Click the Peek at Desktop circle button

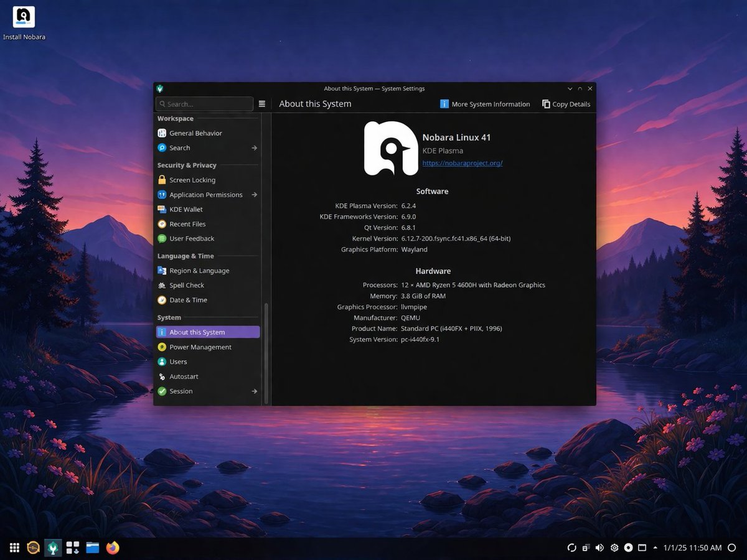pos(732,548)
